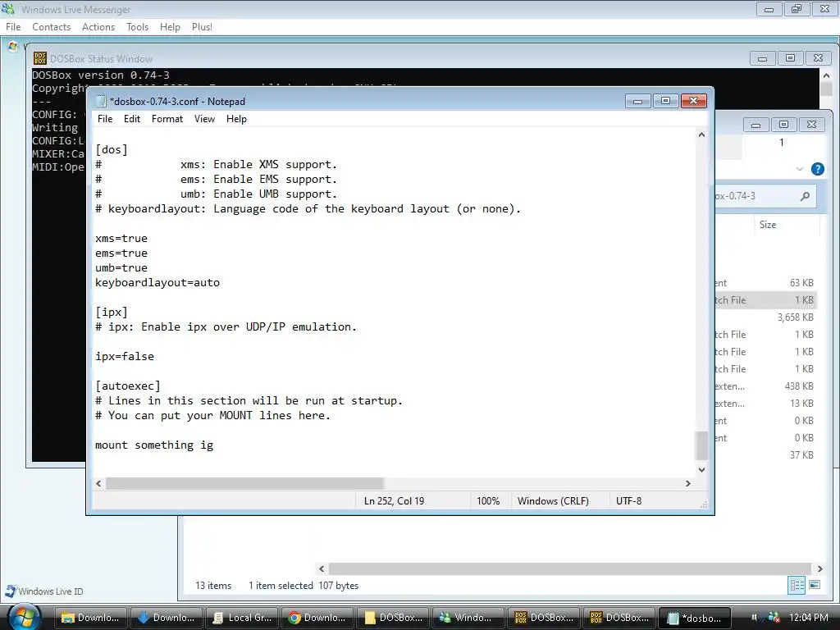Click the Windows Live Messenger title icon
The height and width of the screenshot is (630, 840).
[x=8, y=9]
